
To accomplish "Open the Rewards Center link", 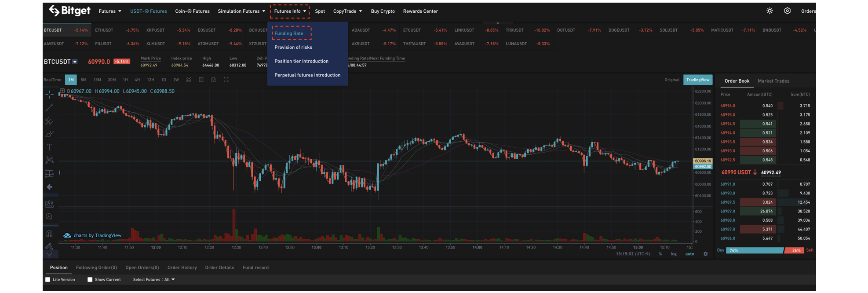I will coord(420,11).
